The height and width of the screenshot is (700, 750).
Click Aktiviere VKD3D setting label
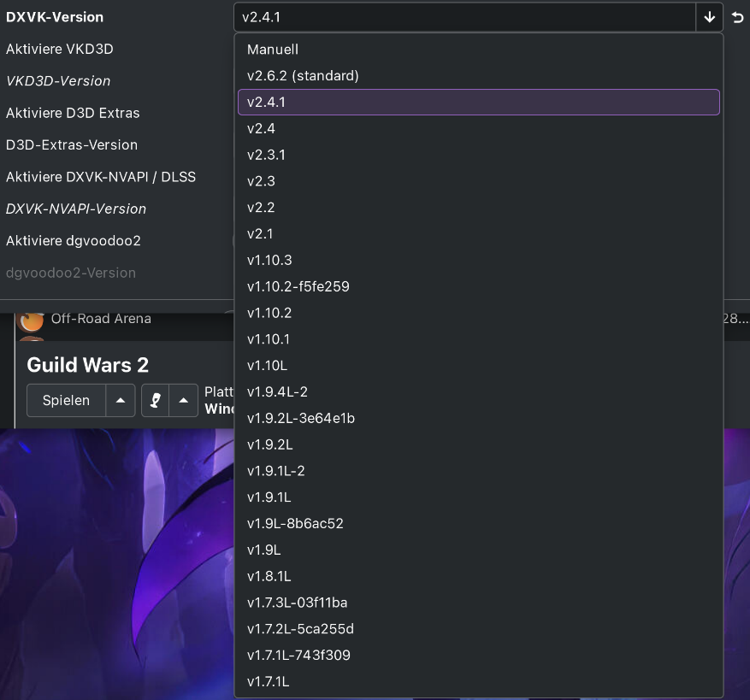tap(60, 49)
